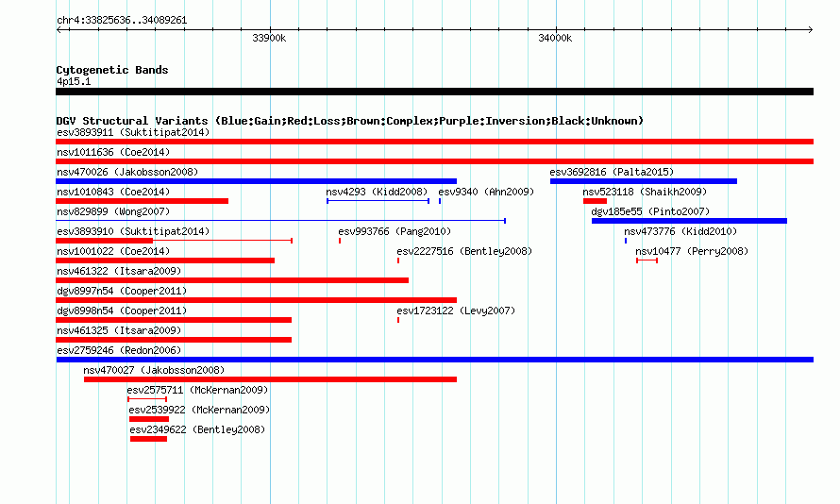The height and width of the screenshot is (504, 840).
Task: Click the 33900k ruler position
Action: (269, 38)
